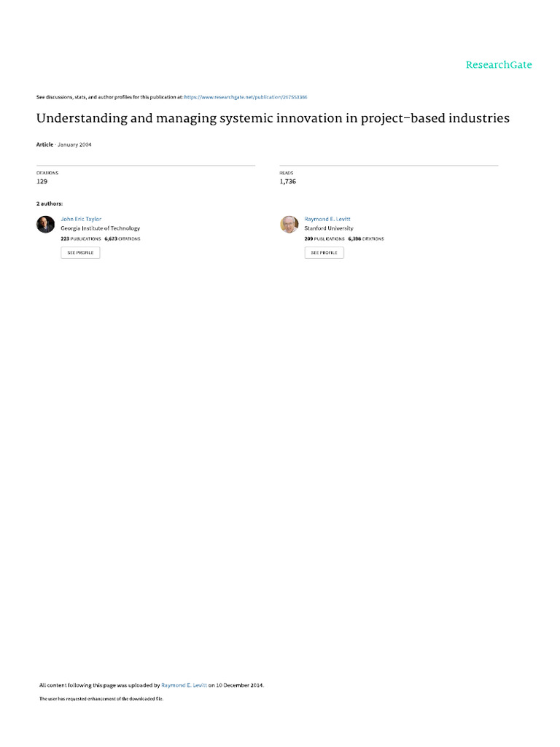This screenshot has height=747, width=560.
Task: Click the 6,398 citations count
Action: 366,239
